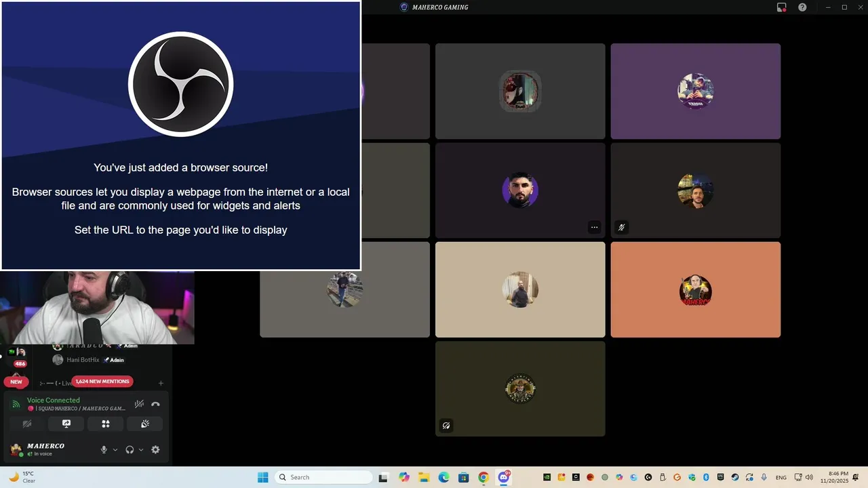
Task: Open the Discord help question mark icon
Action: [802, 7]
